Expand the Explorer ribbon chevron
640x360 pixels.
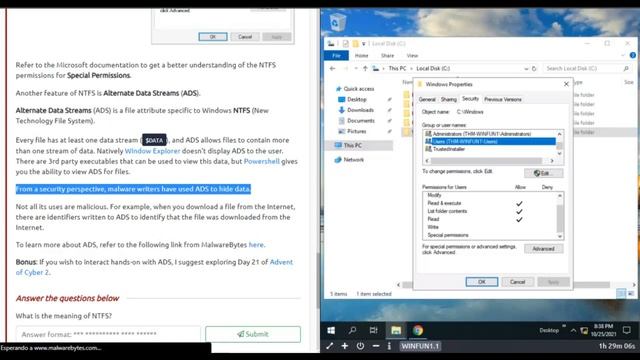pyautogui.click(x=623, y=56)
